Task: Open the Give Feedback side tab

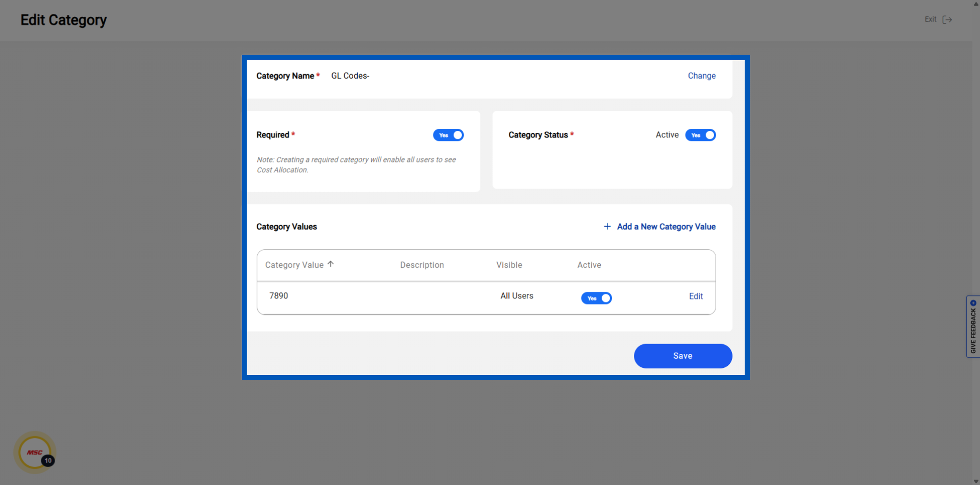Action: (973, 326)
